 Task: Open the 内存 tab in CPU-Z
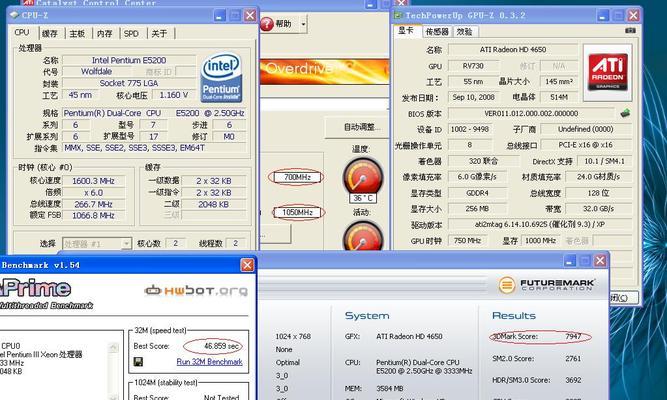tap(104, 33)
